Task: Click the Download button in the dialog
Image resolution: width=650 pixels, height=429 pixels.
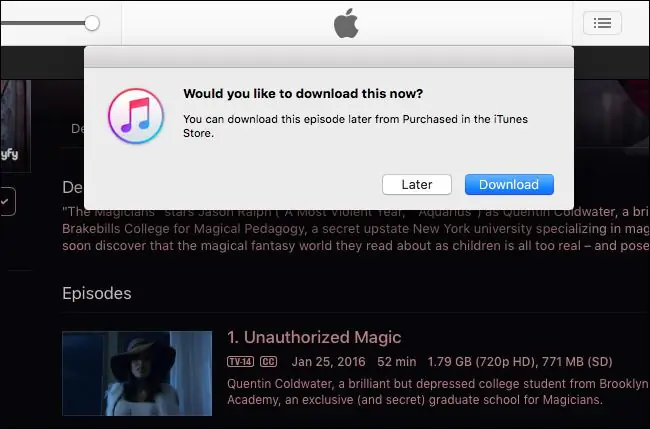Action: pyautogui.click(x=509, y=185)
